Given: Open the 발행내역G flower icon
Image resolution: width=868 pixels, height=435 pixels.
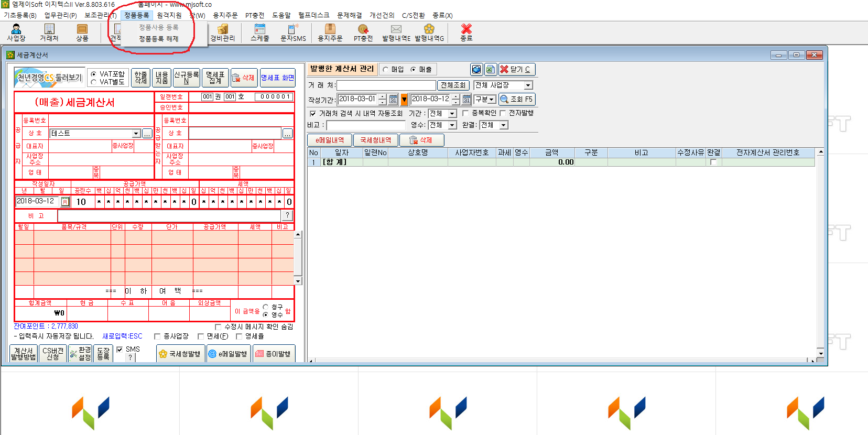Looking at the screenshot, I should [x=429, y=32].
